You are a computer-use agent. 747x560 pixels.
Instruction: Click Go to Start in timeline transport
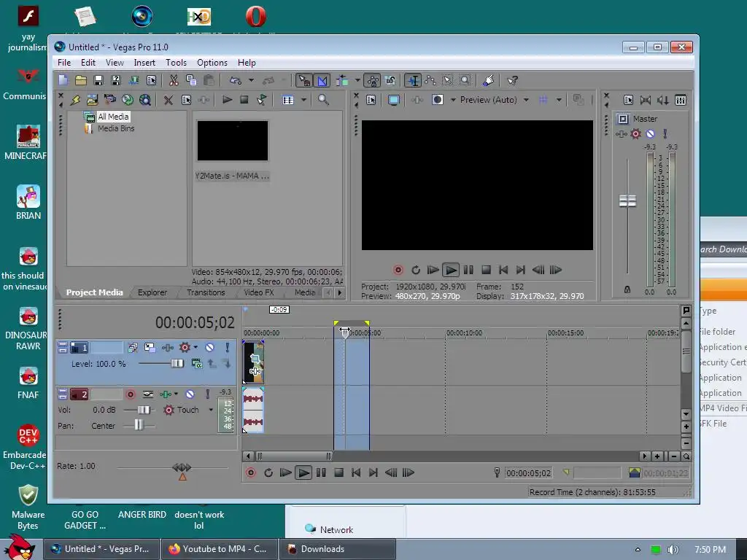(356, 472)
